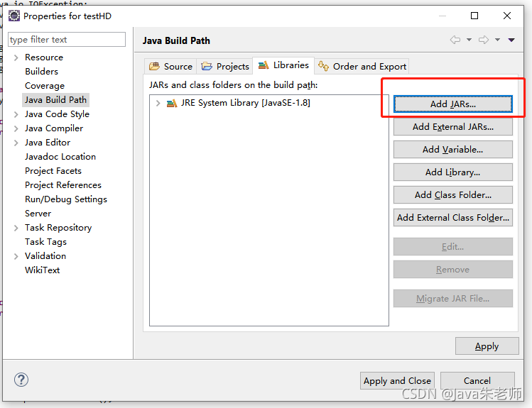Click the JRE System Library books icon

pyautogui.click(x=172, y=103)
